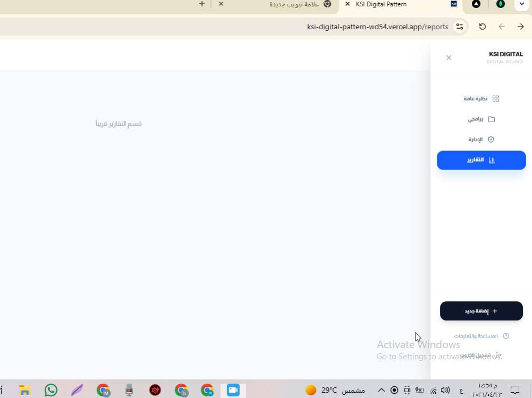The image size is (532, 398).
Task: Click the left-pointing arrow navigation button
Action: click(502, 27)
